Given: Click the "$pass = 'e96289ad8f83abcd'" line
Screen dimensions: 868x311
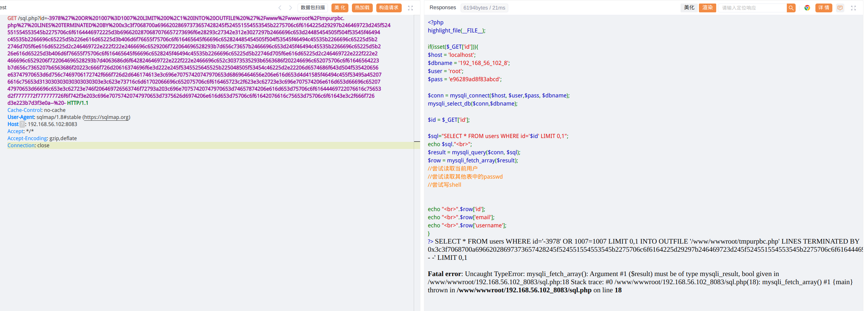Looking at the screenshot, I should pyautogui.click(x=465, y=79).
